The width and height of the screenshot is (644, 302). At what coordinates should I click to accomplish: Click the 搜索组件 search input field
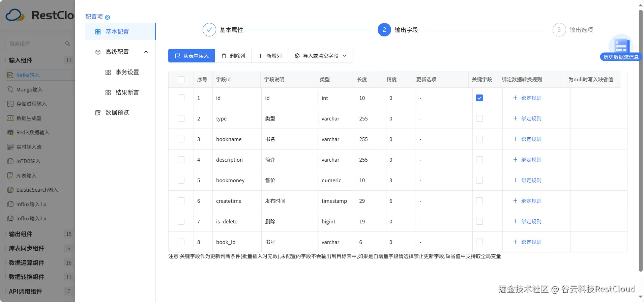pyautogui.click(x=35, y=44)
